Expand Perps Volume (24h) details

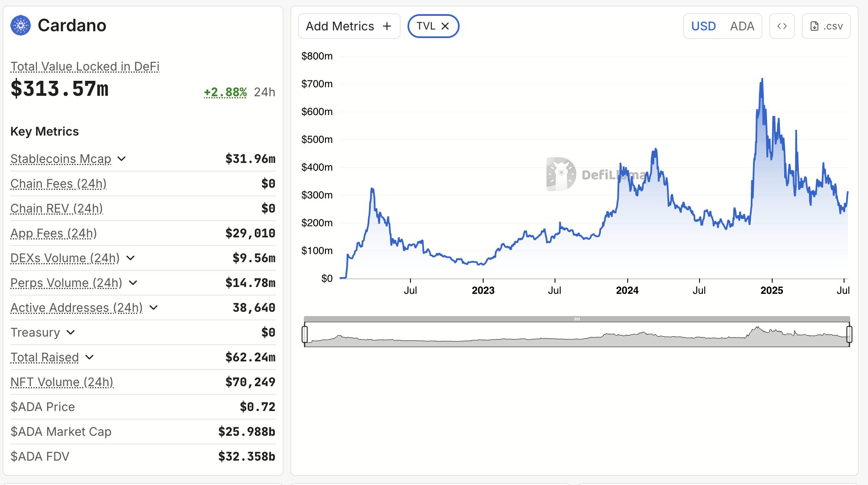click(133, 283)
